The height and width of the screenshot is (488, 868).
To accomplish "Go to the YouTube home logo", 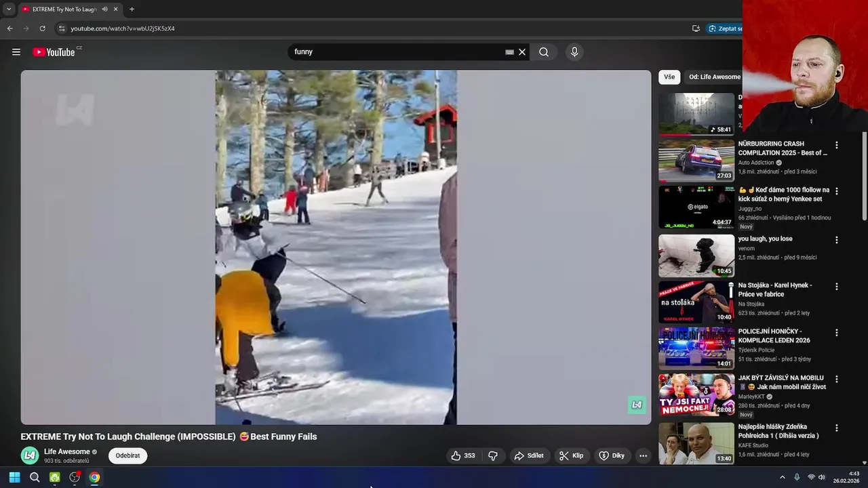I will (x=54, y=52).
